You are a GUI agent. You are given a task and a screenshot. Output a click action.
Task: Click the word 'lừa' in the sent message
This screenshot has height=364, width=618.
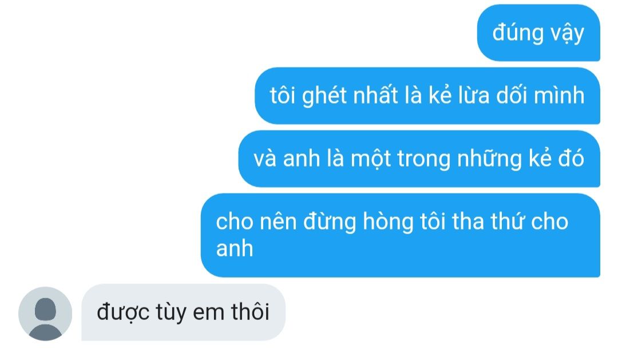(x=473, y=96)
